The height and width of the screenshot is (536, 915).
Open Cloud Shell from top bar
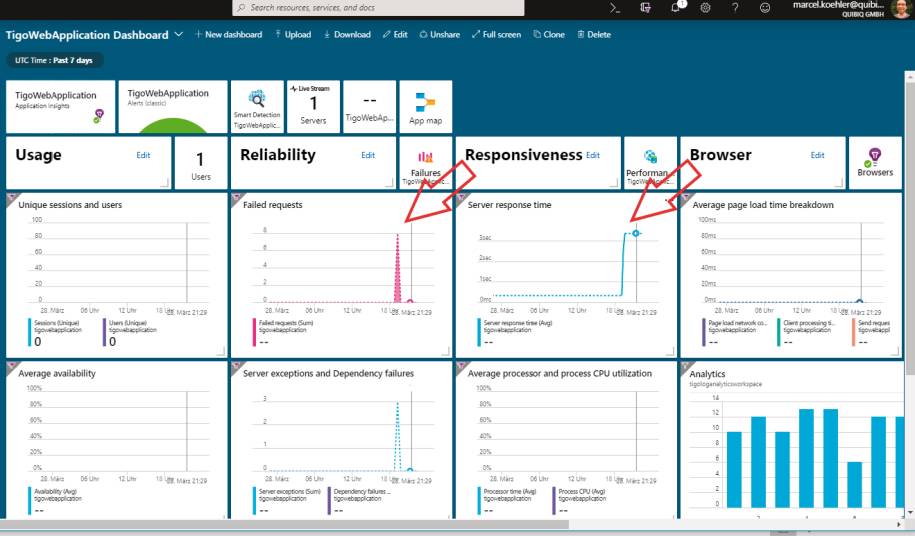click(x=614, y=8)
